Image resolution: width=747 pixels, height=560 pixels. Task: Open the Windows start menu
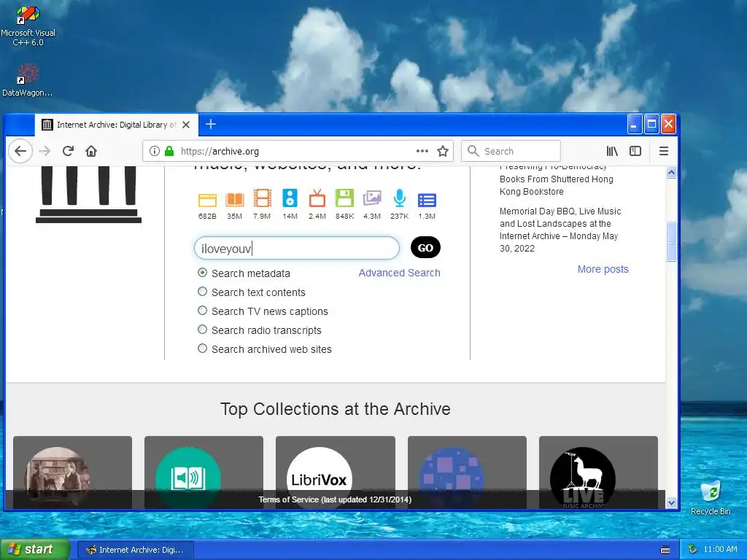[x=35, y=549]
